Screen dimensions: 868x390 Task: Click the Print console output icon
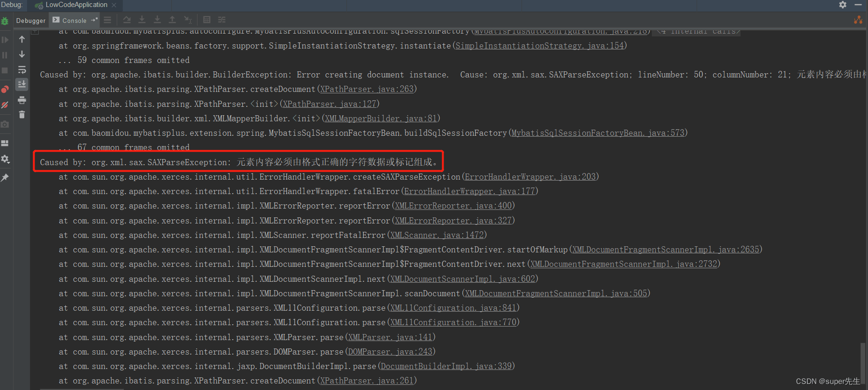(22, 100)
